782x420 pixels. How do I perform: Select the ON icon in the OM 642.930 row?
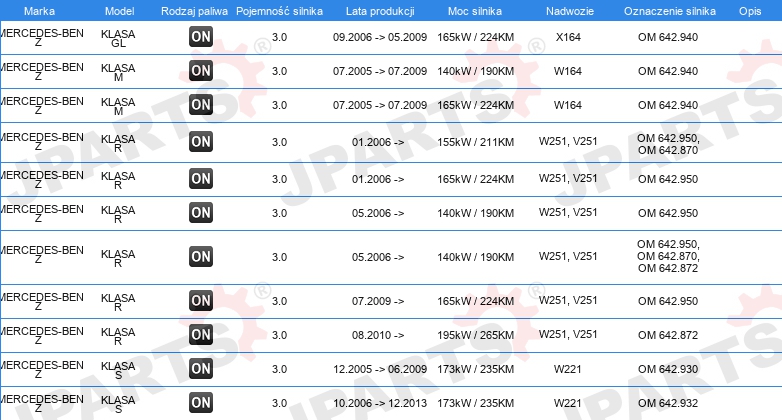201,369
